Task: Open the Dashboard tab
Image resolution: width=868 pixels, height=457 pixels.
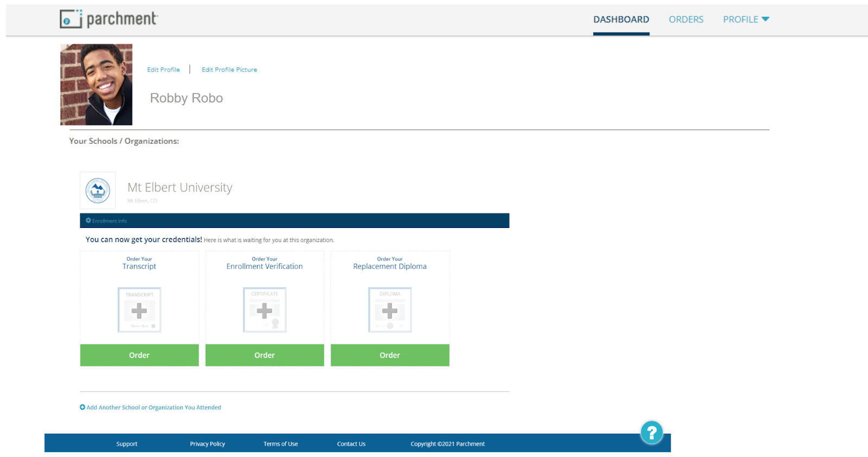Action: point(621,20)
